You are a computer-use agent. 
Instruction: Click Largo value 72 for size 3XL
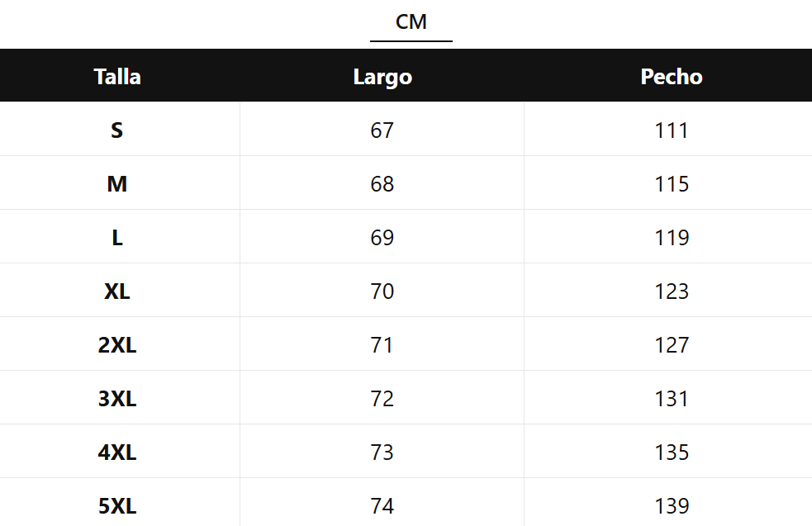382,399
